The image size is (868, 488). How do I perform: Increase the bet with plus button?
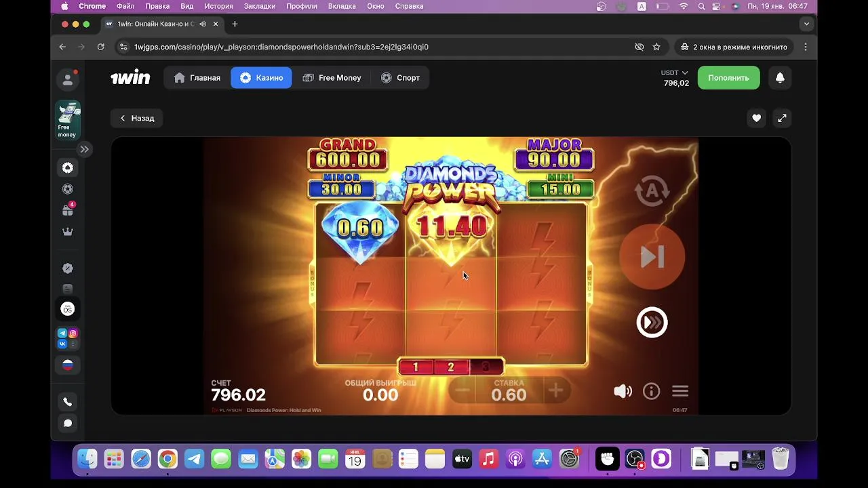click(x=555, y=390)
